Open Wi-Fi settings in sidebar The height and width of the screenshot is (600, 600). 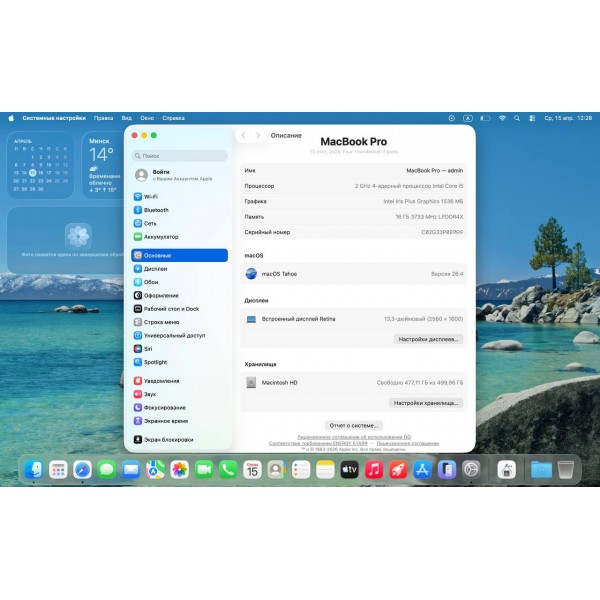click(150, 197)
